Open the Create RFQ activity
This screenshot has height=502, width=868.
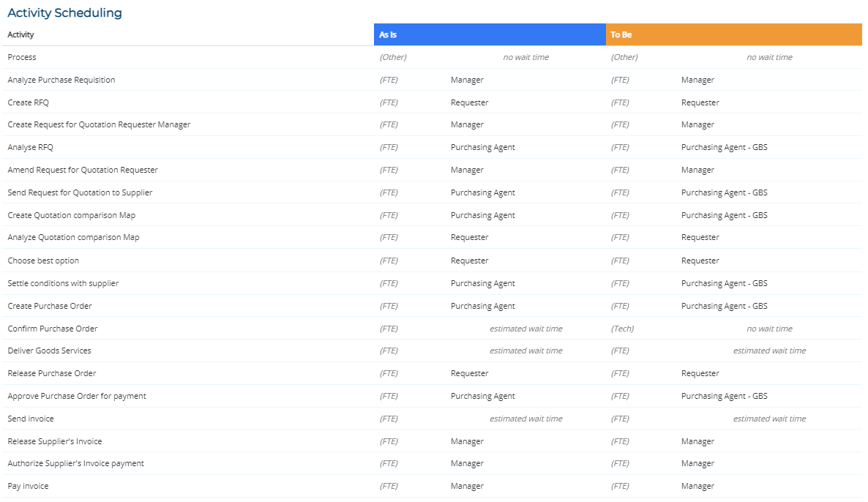[x=29, y=102]
